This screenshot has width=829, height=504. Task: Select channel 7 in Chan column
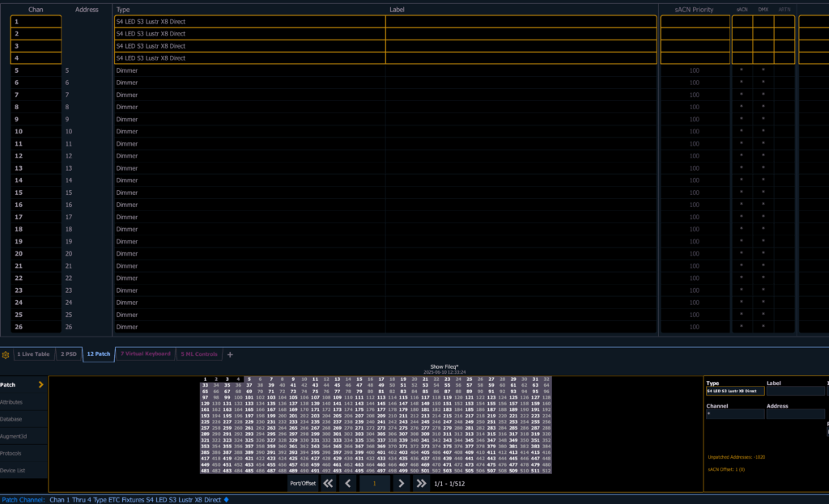click(x=36, y=95)
